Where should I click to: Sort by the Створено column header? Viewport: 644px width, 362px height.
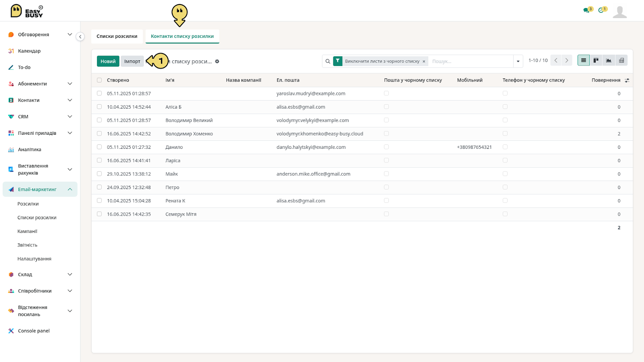[118, 80]
